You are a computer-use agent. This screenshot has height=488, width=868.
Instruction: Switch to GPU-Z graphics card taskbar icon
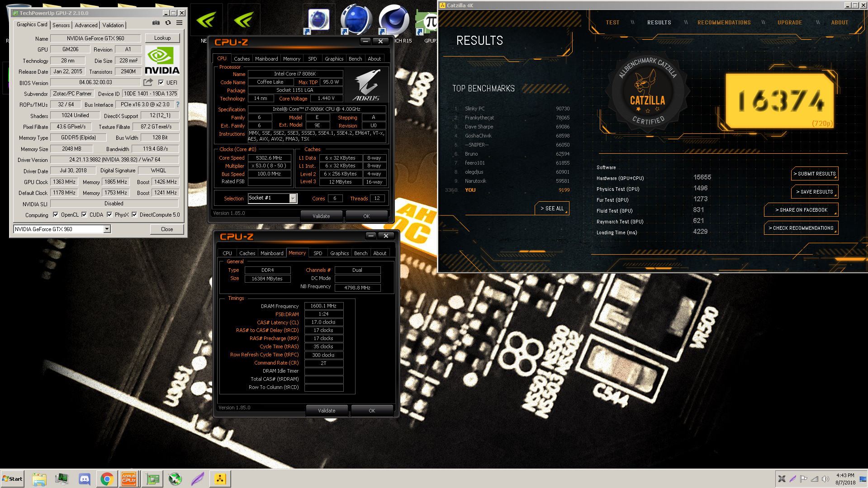pos(152,479)
